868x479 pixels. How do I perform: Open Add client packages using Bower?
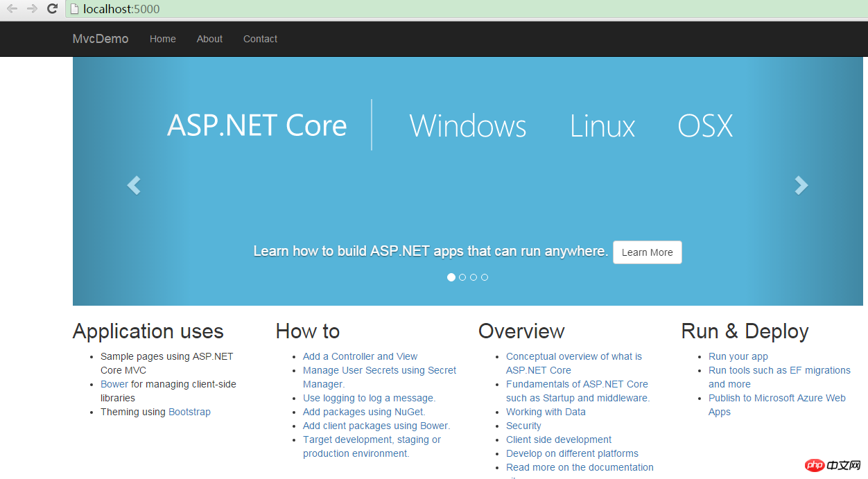click(x=376, y=426)
